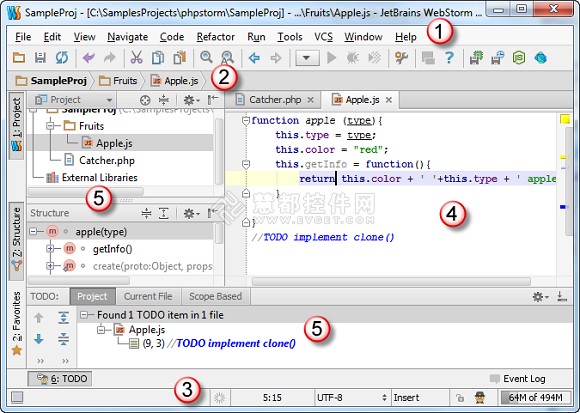This screenshot has height=413, width=580.
Task: Click the Replace magnifier icon
Action: coord(227,58)
